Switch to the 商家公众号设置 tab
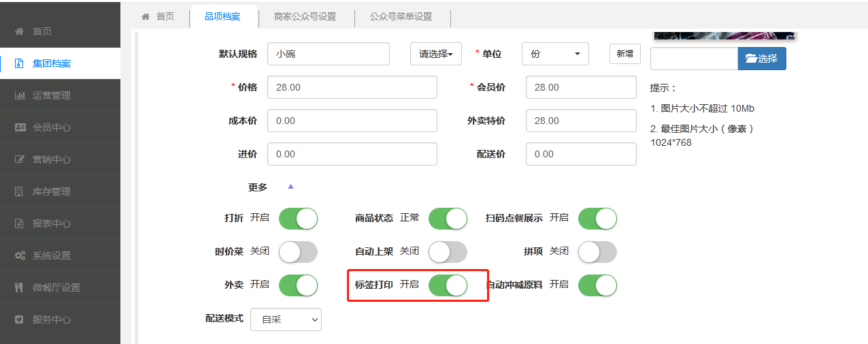Image resolution: width=868 pixels, height=344 pixels. coord(305,16)
